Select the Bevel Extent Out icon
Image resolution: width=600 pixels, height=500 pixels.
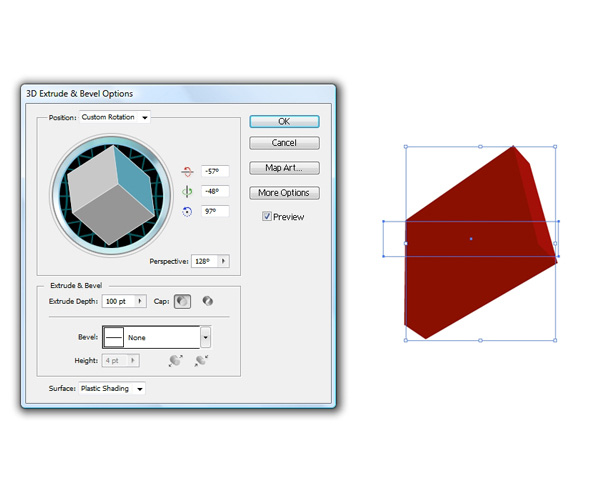(x=176, y=361)
